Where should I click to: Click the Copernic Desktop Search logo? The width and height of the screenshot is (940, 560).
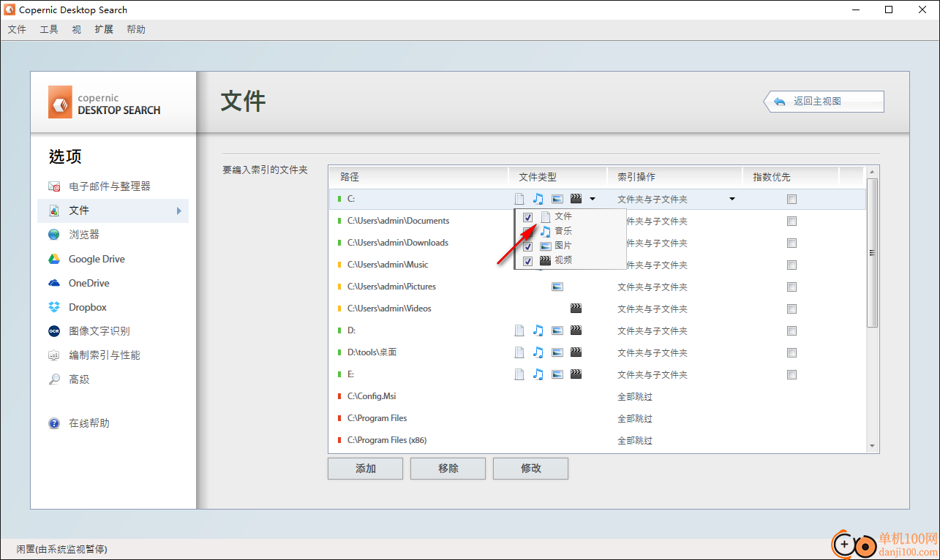coord(105,102)
